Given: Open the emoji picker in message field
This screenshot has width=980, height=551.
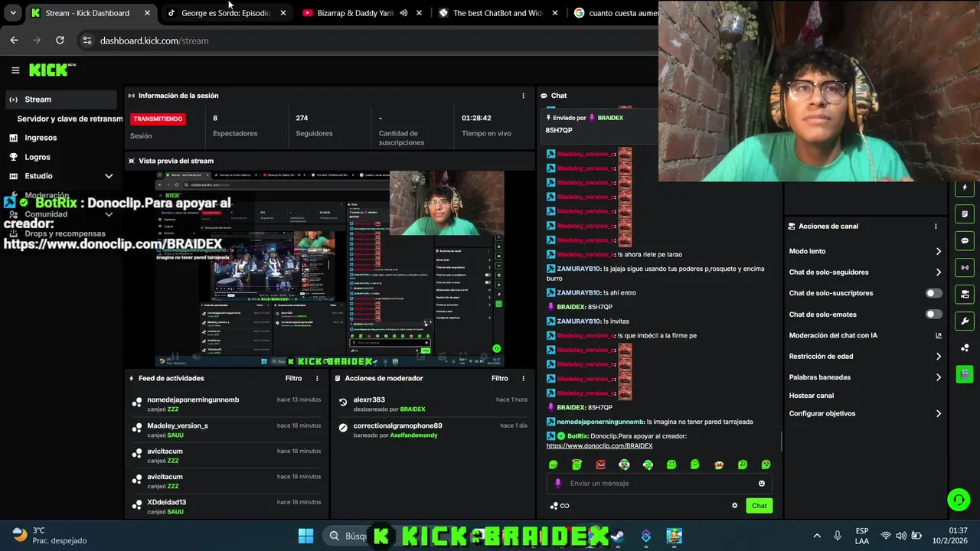Looking at the screenshot, I should coord(761,483).
